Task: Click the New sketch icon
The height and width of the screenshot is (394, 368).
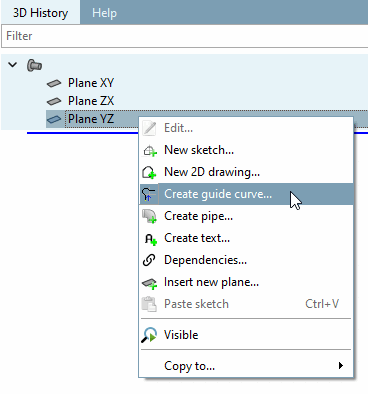Action: (150, 150)
